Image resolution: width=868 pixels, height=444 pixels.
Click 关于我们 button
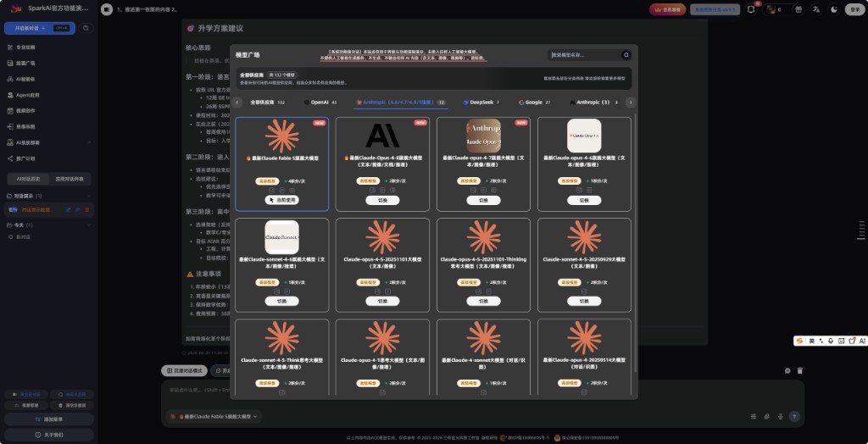click(x=48, y=435)
